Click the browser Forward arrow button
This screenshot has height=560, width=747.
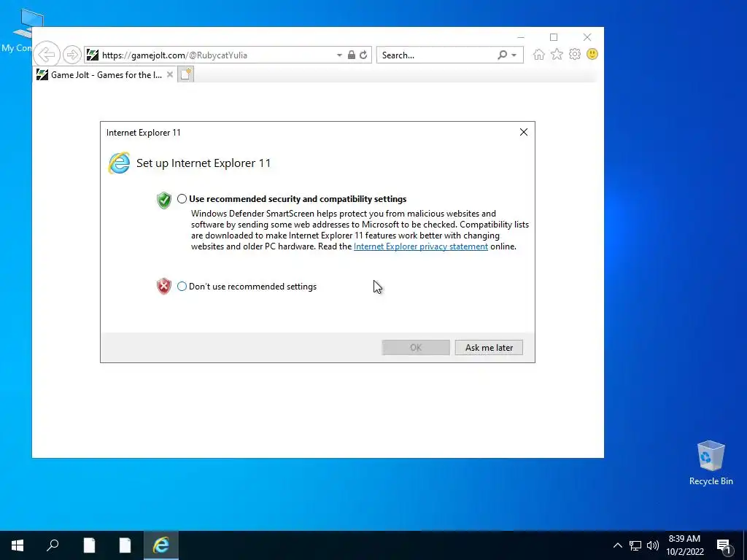pyautogui.click(x=72, y=55)
